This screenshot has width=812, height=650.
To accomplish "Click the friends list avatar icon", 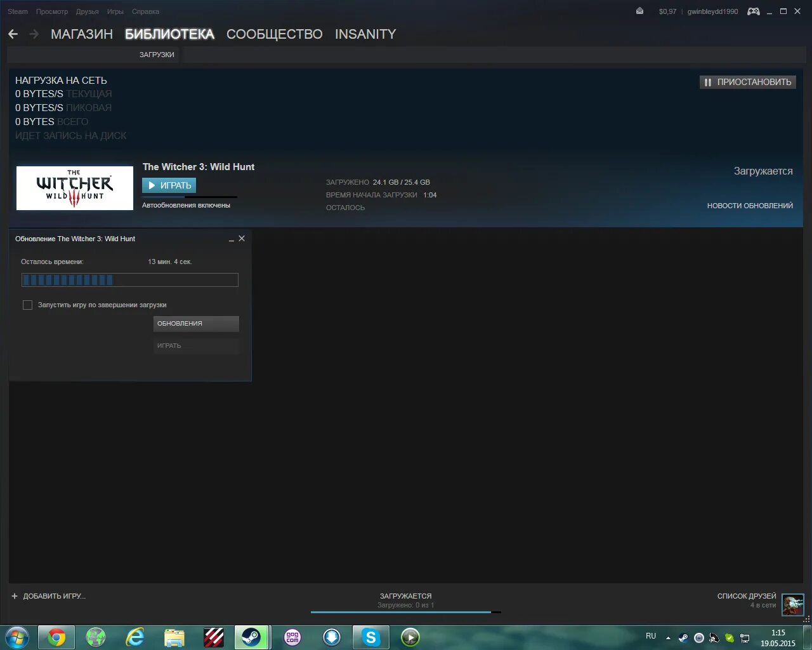I will (793, 605).
